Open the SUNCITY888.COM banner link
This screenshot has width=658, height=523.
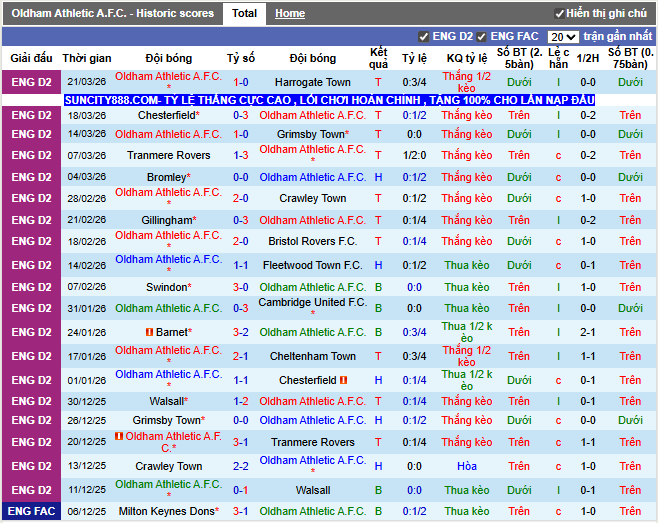pyautogui.click(x=329, y=100)
